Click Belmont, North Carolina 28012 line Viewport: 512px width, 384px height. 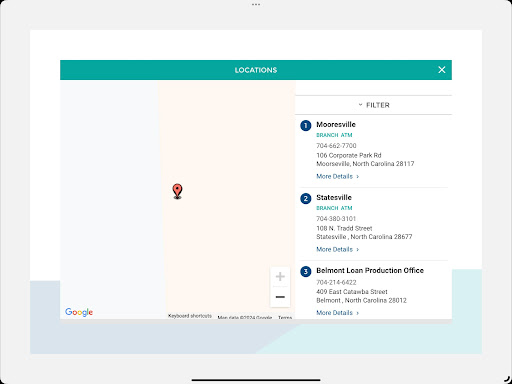tap(362, 300)
